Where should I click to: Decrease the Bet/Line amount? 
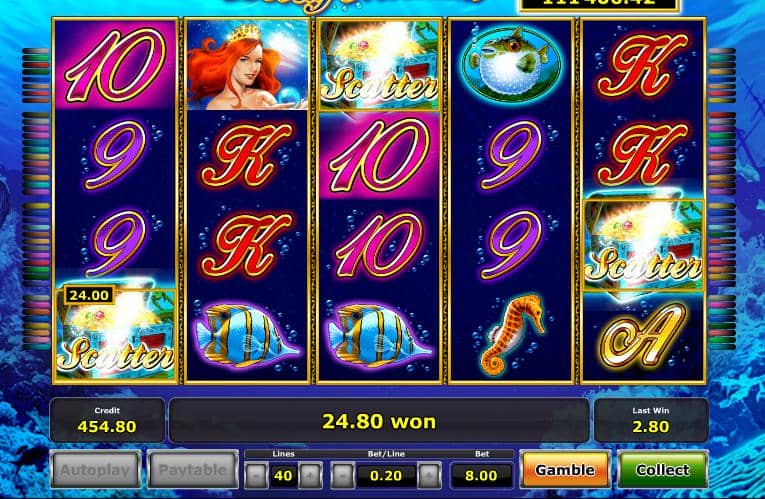(342, 475)
